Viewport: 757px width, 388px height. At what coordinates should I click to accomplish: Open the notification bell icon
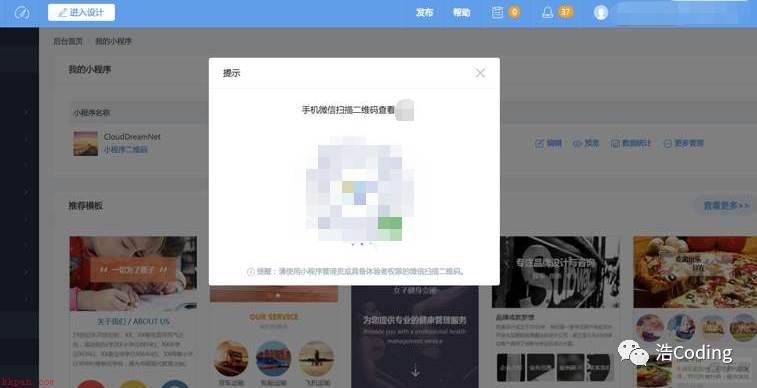547,13
